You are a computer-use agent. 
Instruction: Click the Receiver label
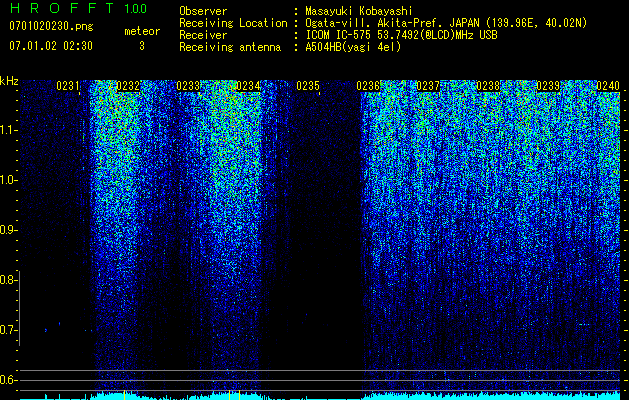(203, 35)
